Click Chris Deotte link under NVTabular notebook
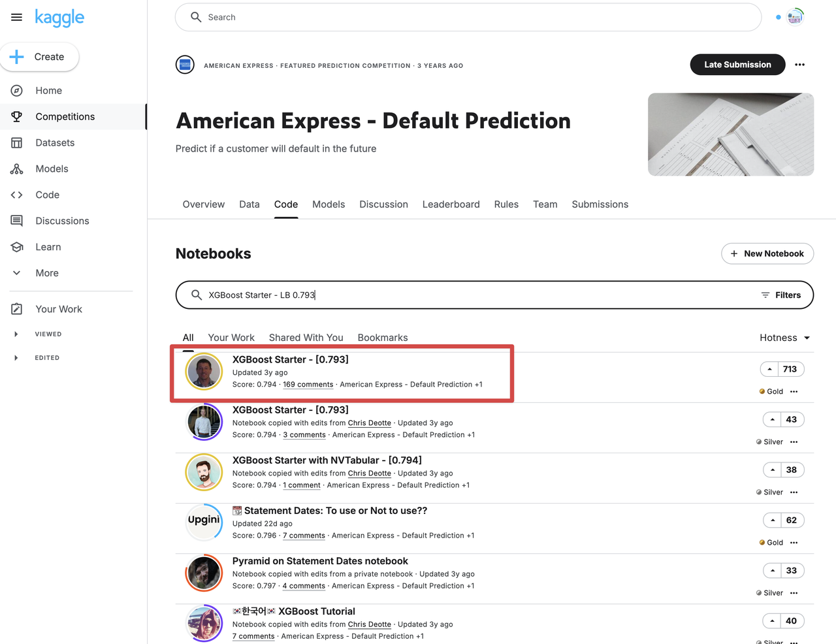The image size is (836, 644). point(370,474)
